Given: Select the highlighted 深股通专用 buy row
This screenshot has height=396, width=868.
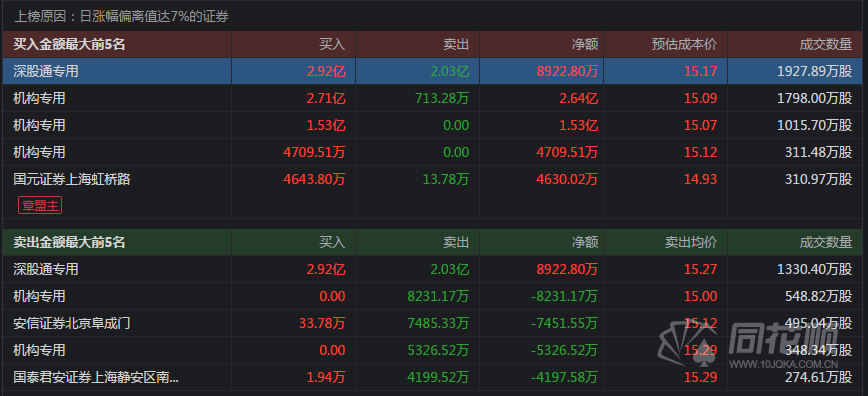Looking at the screenshot, I should pos(434,71).
